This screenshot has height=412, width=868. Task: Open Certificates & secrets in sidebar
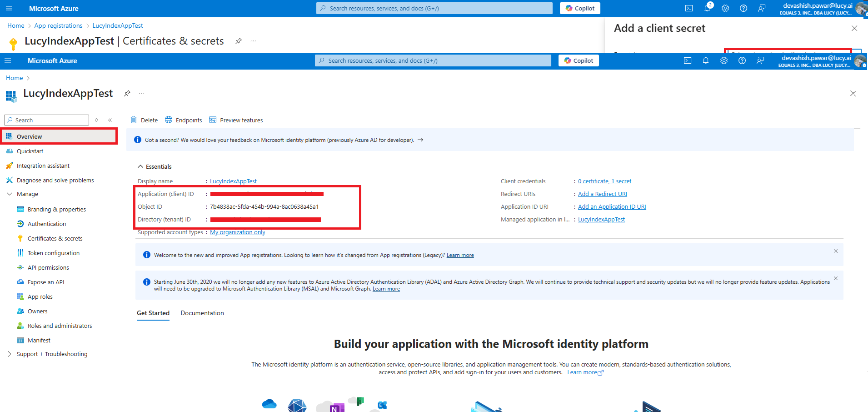(x=55, y=238)
